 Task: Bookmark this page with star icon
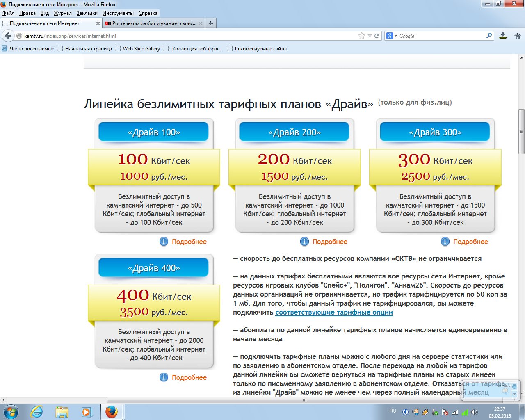coord(361,36)
